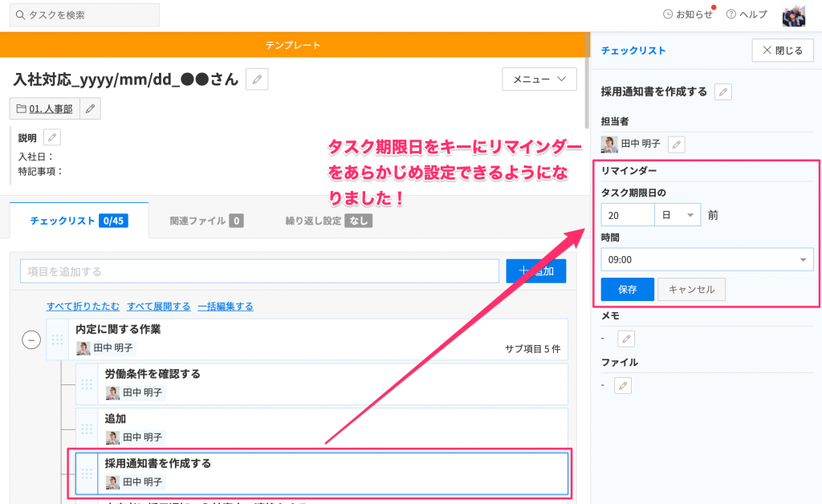Click the サブ項目 5 件 label
The height and width of the screenshot is (504, 822).
(x=533, y=349)
